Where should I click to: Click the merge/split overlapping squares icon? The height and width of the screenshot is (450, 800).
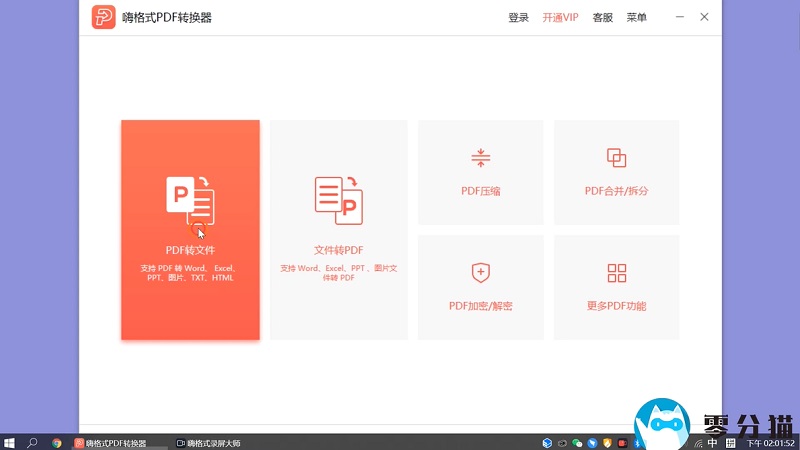[x=616, y=158]
